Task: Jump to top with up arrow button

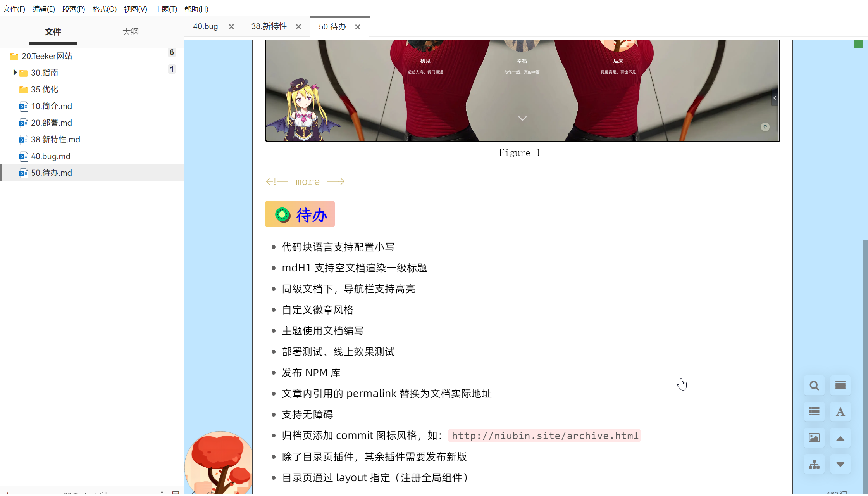Action: click(x=840, y=438)
